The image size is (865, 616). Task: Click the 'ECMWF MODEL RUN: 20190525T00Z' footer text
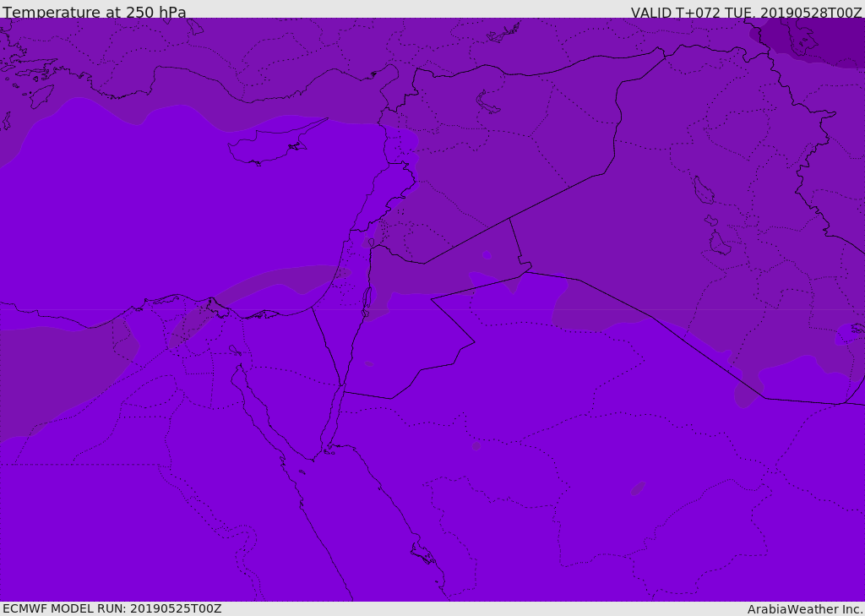coord(112,608)
